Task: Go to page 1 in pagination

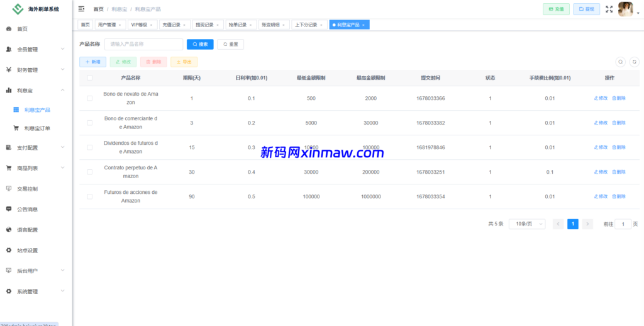Action: click(x=573, y=224)
